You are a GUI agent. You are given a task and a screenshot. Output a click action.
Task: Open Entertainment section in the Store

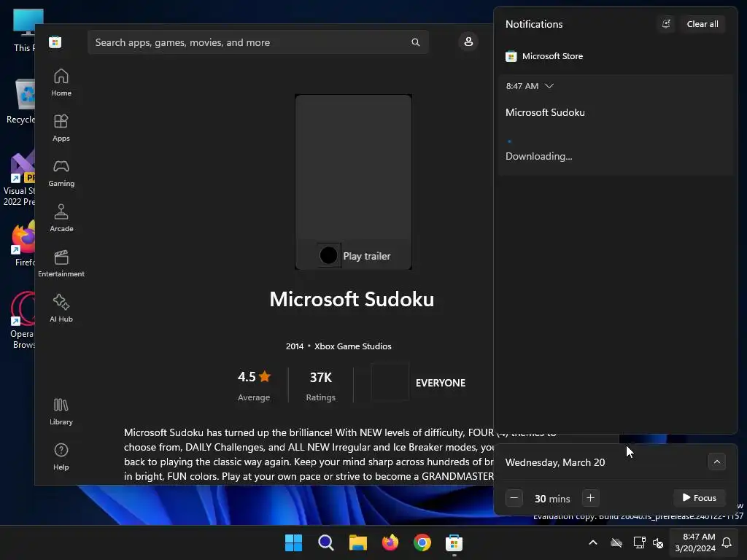click(x=61, y=264)
